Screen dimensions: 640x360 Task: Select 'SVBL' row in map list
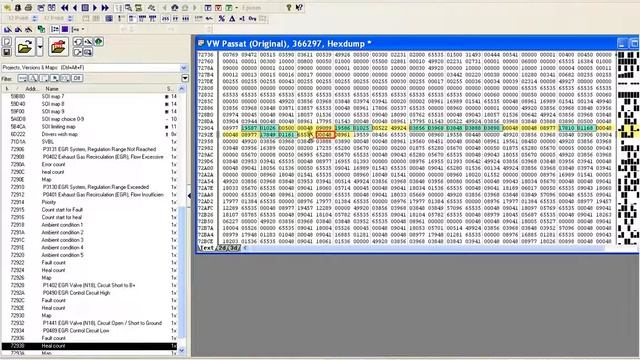[x=89, y=142]
